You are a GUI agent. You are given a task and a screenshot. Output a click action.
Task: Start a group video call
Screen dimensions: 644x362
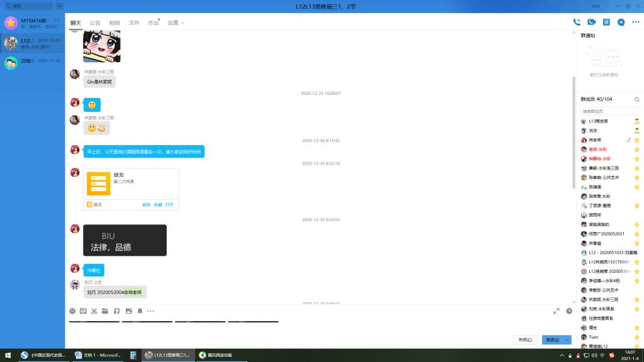click(x=591, y=22)
